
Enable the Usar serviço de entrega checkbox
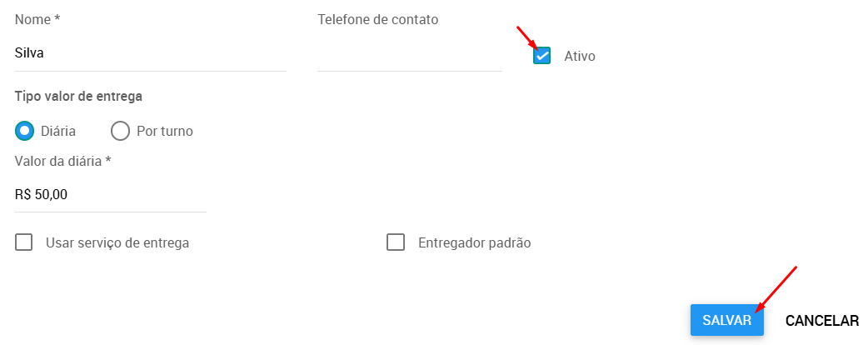(24, 242)
